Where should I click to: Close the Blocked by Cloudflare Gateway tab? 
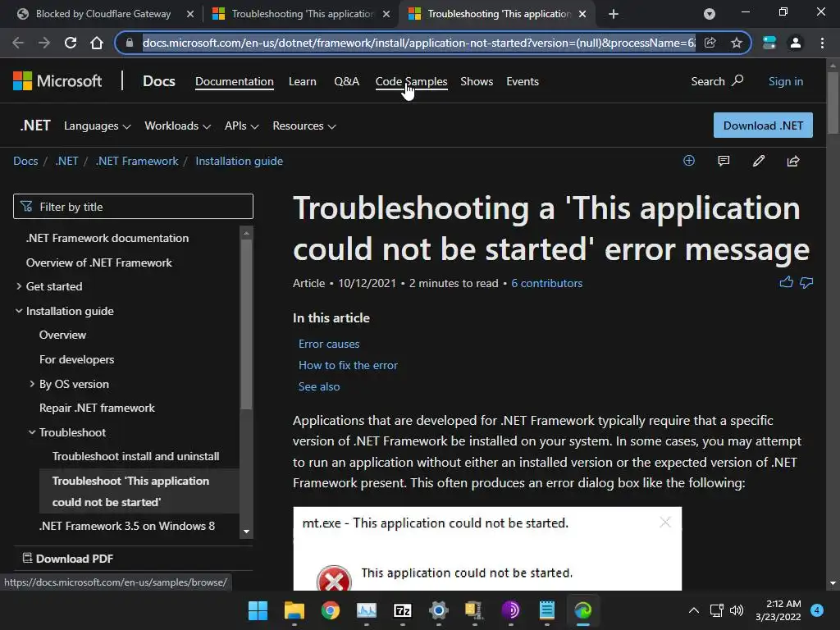(x=189, y=14)
